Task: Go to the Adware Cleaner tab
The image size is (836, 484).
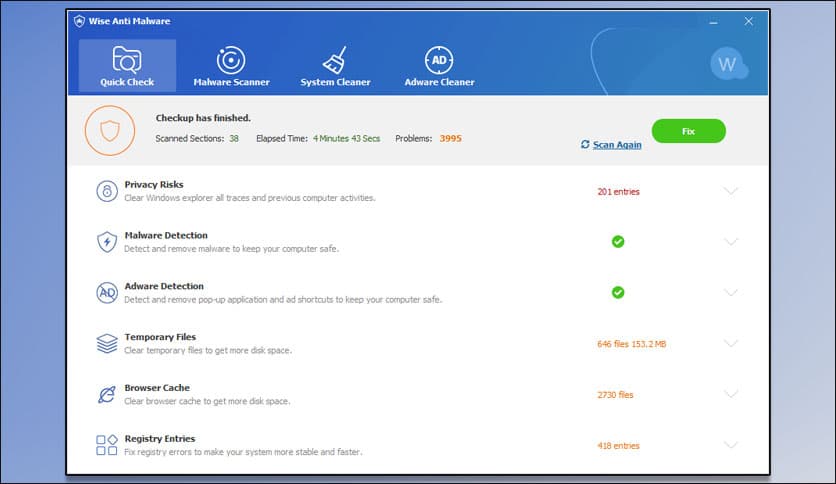Action: coord(439,66)
